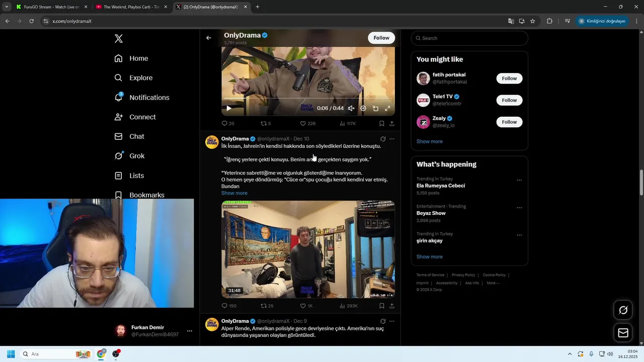
Task: Open Privacy Policy footer link
Action: (463, 275)
